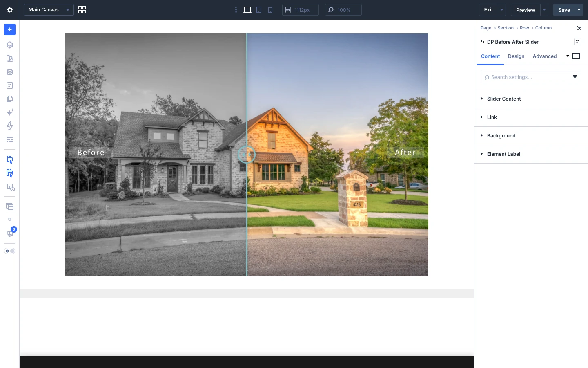
Task: Click the Preview button
Action: (526, 10)
